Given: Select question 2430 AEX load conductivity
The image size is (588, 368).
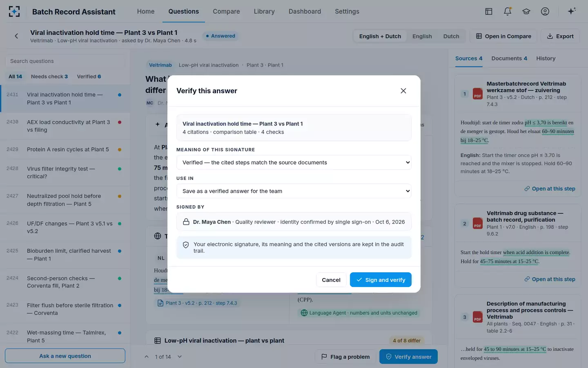Looking at the screenshot, I should click(65, 126).
